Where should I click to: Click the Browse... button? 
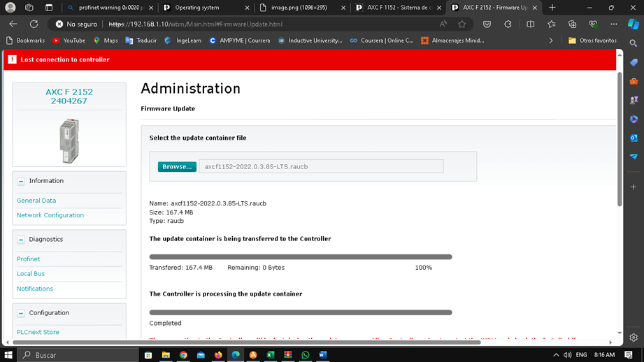[177, 166]
